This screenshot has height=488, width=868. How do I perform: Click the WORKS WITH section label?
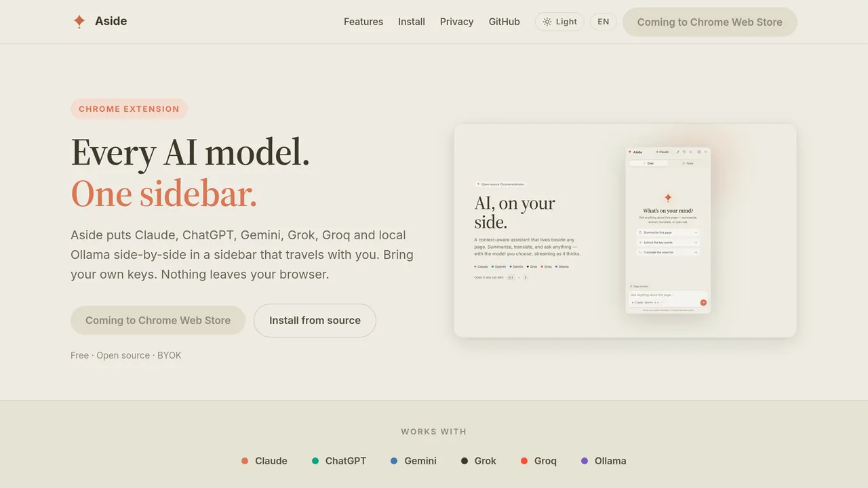click(x=434, y=432)
